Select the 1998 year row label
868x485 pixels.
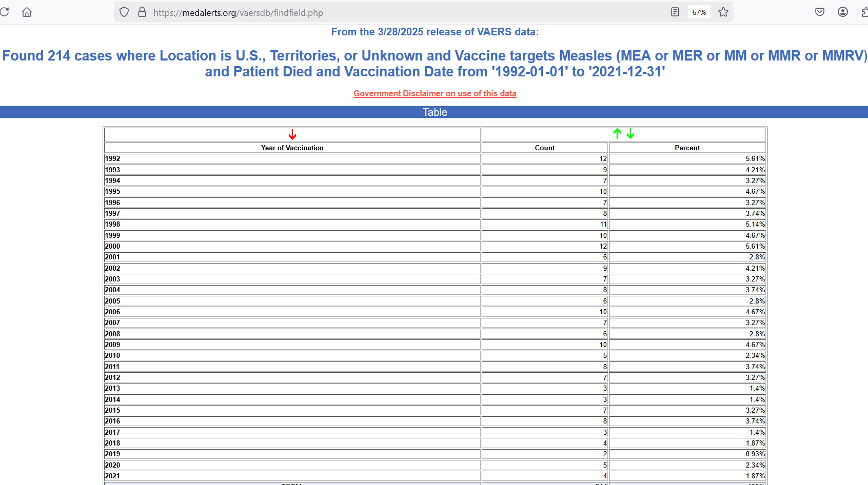point(112,225)
